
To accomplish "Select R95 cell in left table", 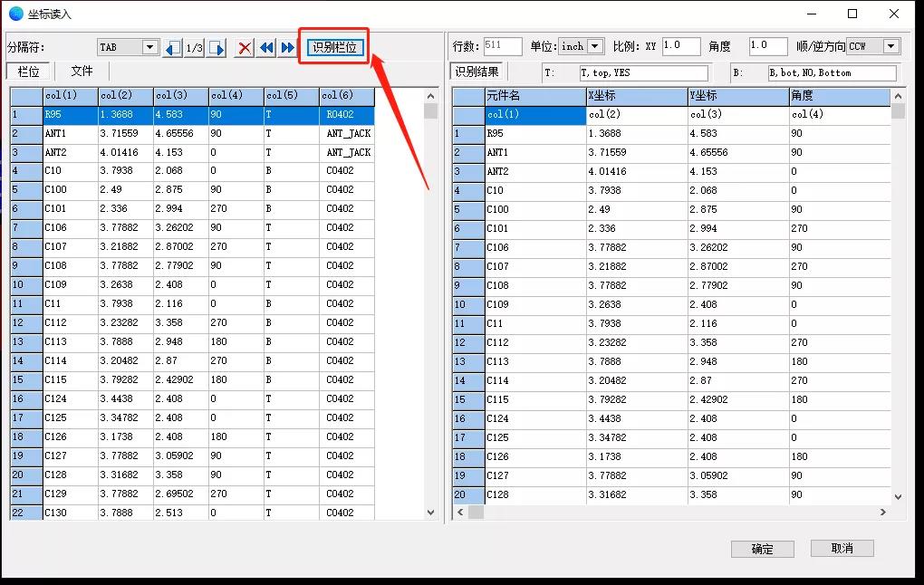I will pos(71,114).
